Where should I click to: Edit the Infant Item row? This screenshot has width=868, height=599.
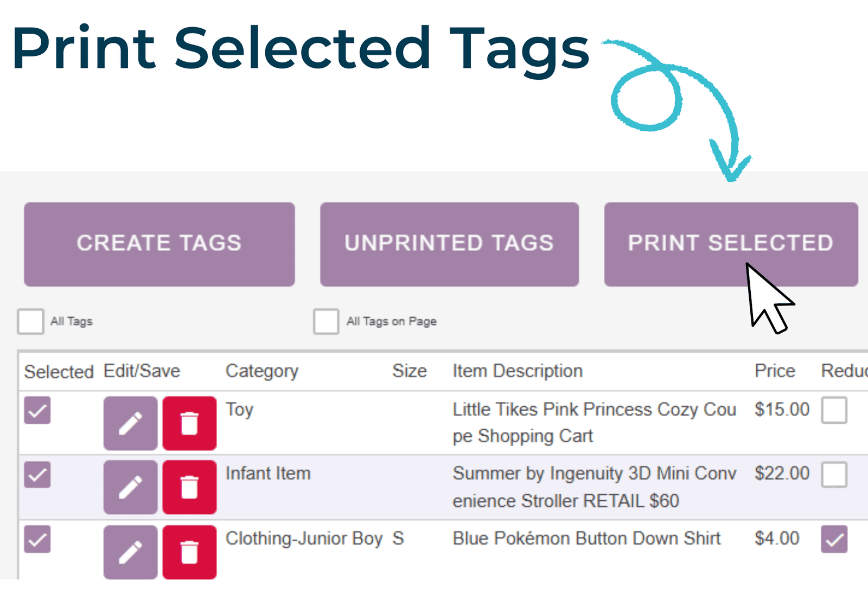pos(131,487)
